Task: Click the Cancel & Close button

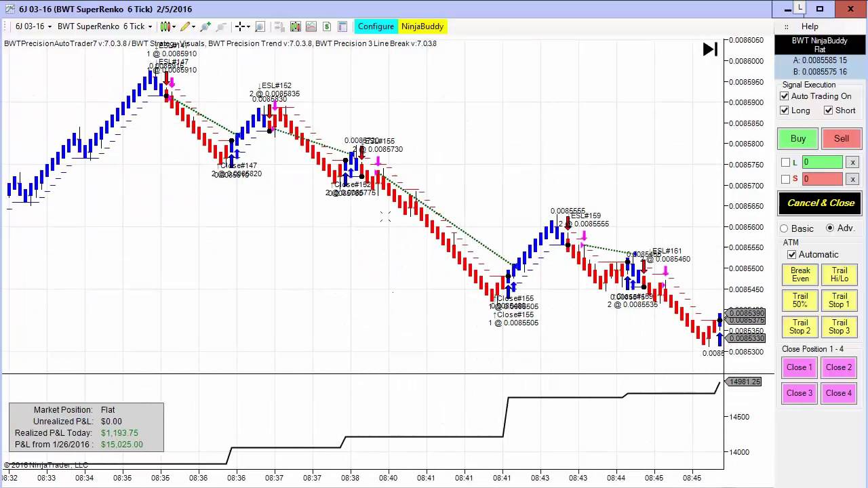Action: tap(821, 203)
